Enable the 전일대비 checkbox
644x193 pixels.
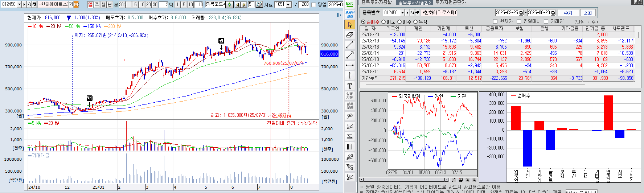[x=519, y=21]
